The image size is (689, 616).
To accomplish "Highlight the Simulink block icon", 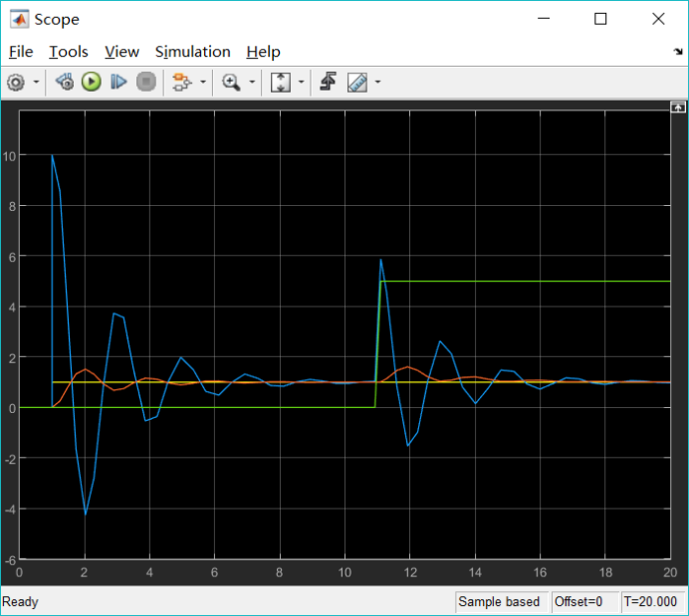I will [182, 83].
